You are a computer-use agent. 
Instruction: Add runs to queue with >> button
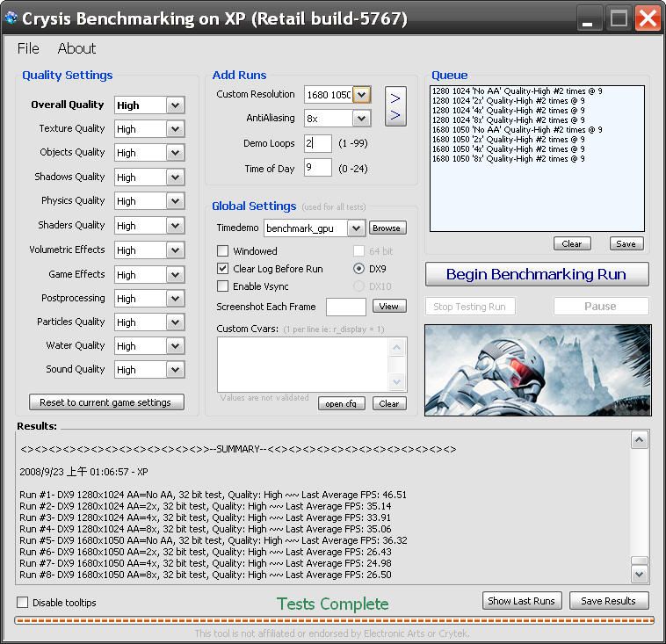(x=395, y=106)
